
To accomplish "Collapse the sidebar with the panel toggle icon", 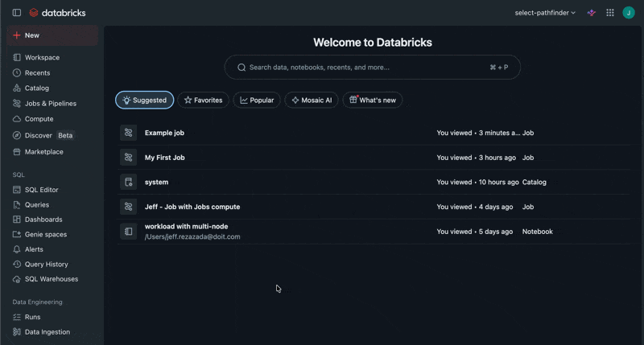I will (17, 13).
